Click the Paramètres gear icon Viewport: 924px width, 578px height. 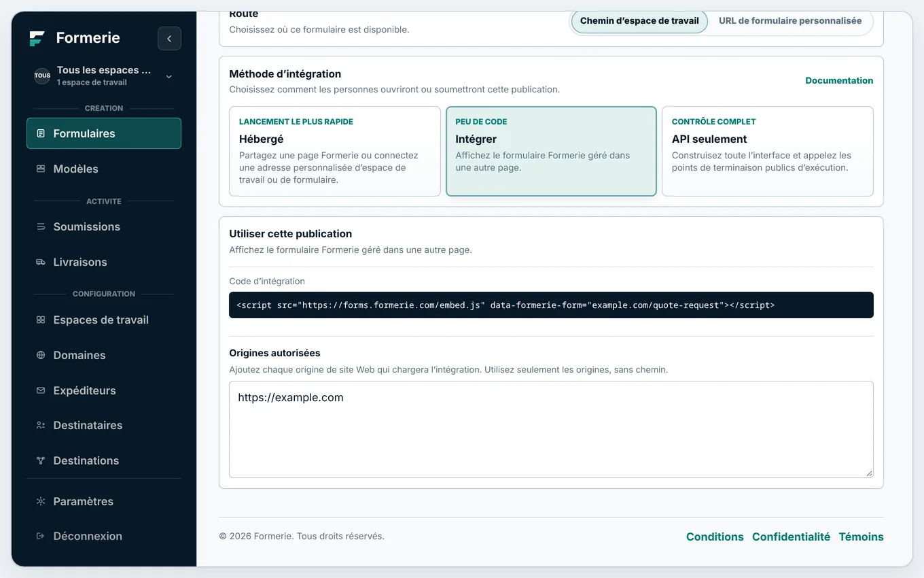tap(41, 501)
